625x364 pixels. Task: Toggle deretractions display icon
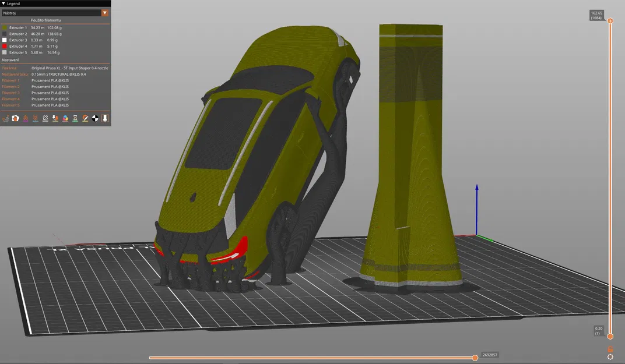(x=35, y=118)
